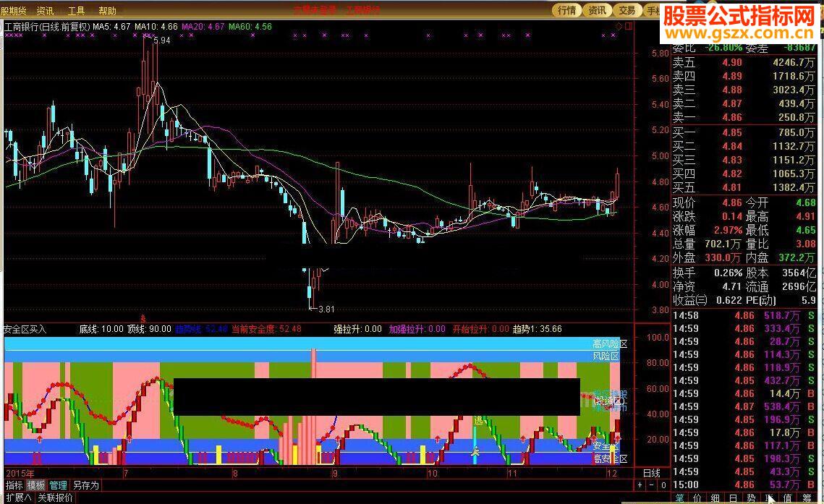
Task: Click the 15:00 4.86 53.7万 trade row
Action: point(744,484)
